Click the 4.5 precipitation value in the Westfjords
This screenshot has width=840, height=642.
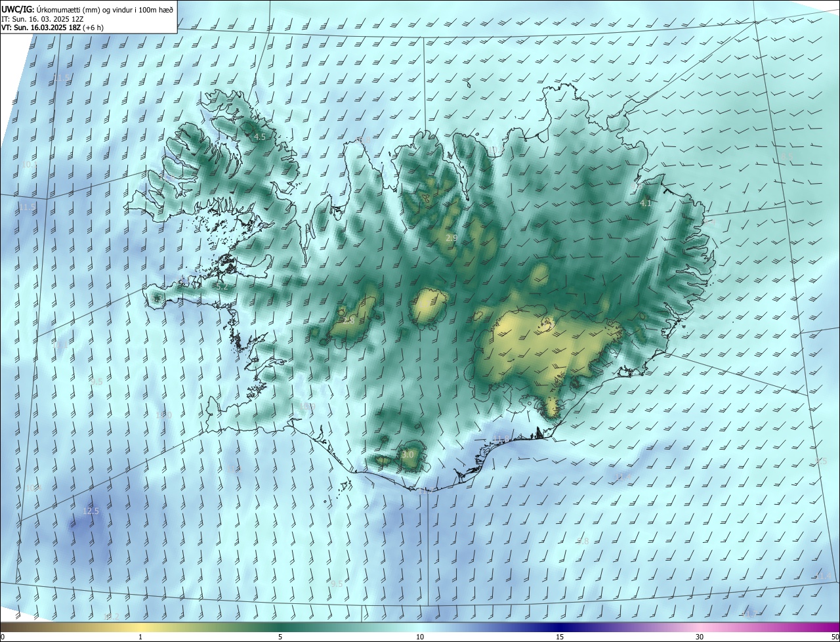pos(260,137)
